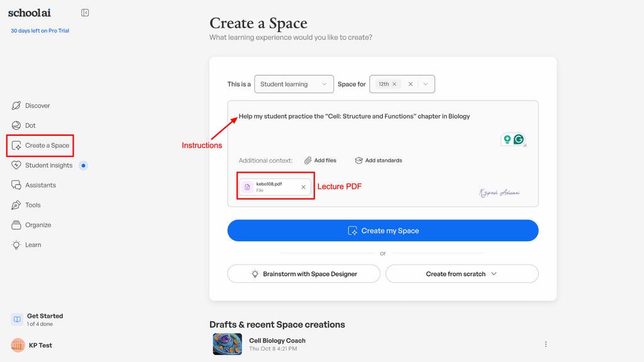
Task: Open the Discover page
Action: pyautogui.click(x=31, y=106)
